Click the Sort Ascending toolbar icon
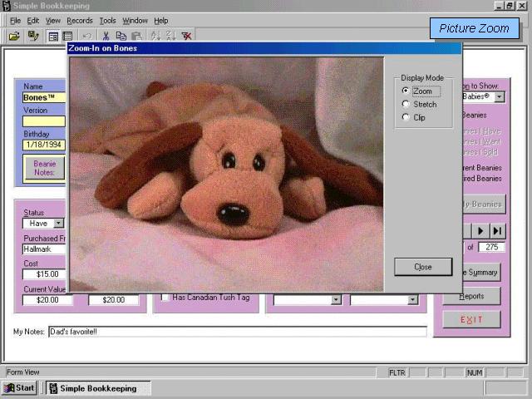 [x=155, y=36]
